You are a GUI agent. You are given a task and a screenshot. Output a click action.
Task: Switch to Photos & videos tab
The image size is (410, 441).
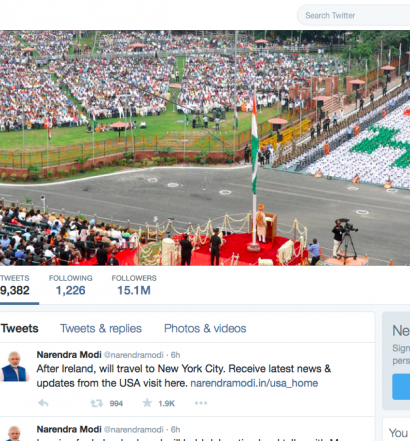[205, 328]
